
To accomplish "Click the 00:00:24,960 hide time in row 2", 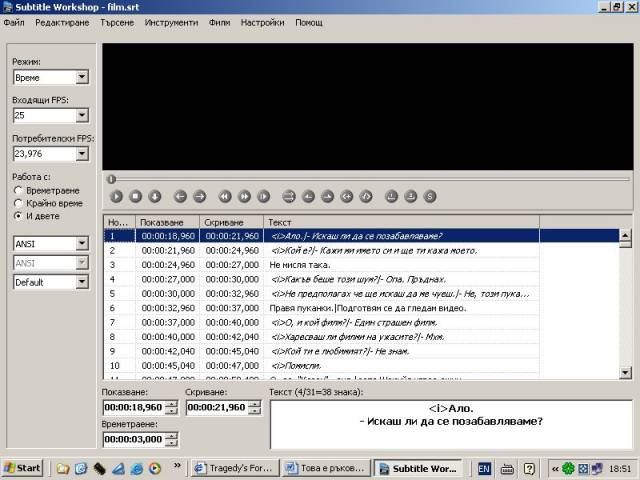I will coord(232,251).
